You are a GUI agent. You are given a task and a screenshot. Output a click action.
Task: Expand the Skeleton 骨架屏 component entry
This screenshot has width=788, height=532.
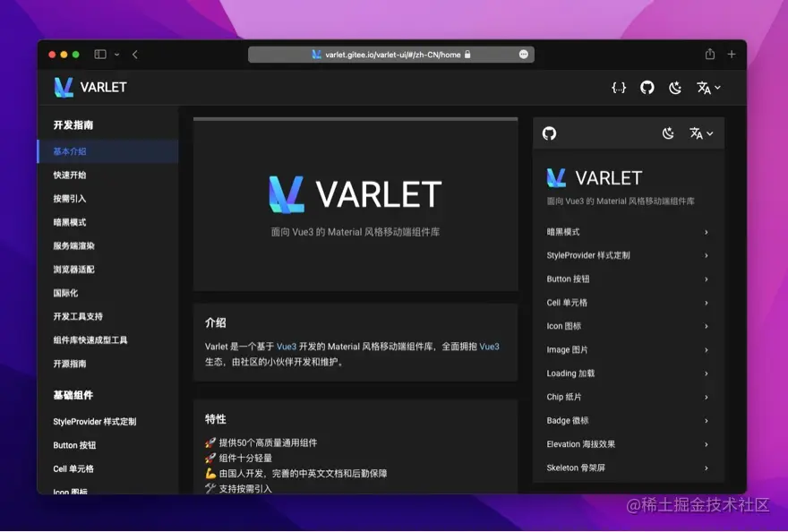pos(627,468)
